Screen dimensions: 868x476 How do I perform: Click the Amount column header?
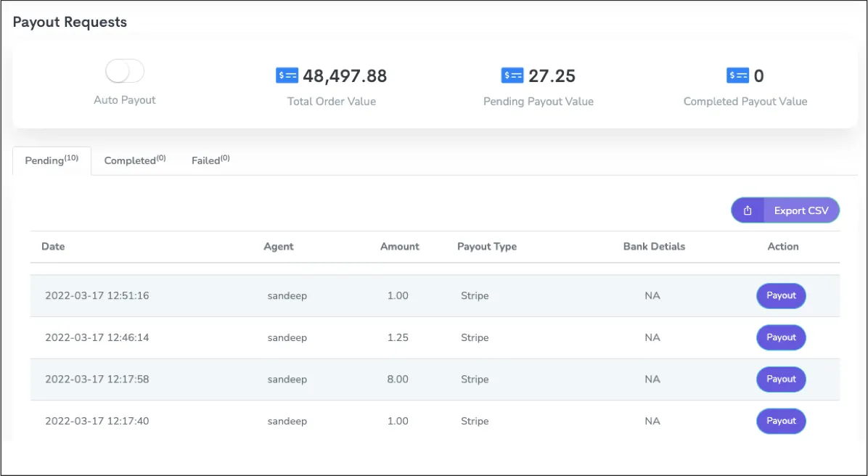coord(399,247)
